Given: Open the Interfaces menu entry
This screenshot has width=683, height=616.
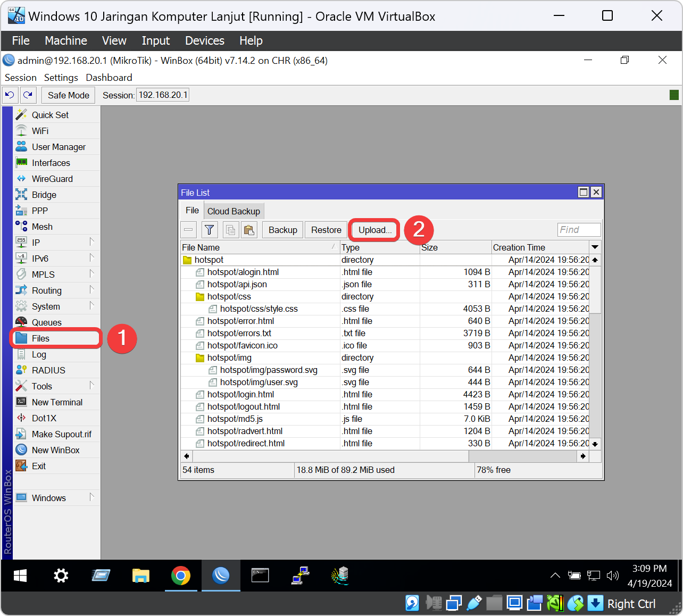Looking at the screenshot, I should pos(56,163).
